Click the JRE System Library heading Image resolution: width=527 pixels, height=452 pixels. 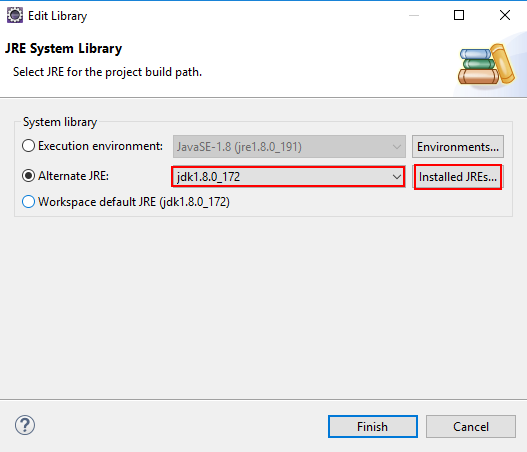[64, 48]
